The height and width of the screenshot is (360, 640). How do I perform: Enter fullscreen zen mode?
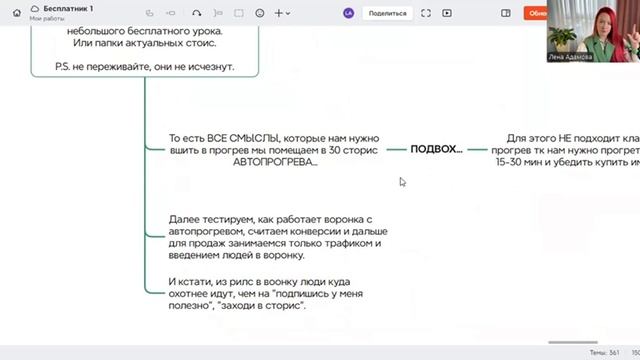pos(426,13)
